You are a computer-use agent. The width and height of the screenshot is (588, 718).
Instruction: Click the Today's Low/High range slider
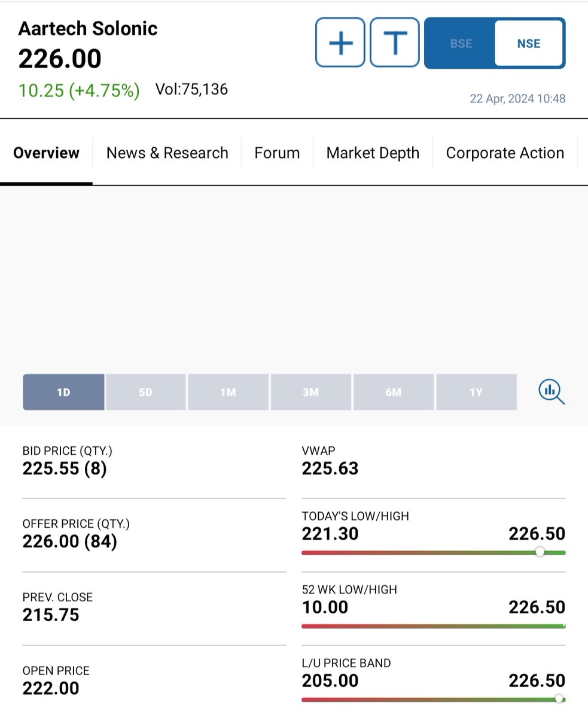434,552
